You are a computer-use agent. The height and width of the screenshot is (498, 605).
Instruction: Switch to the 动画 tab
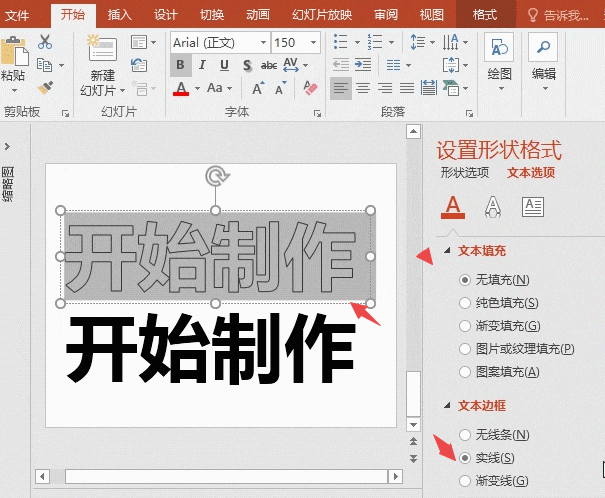(258, 15)
